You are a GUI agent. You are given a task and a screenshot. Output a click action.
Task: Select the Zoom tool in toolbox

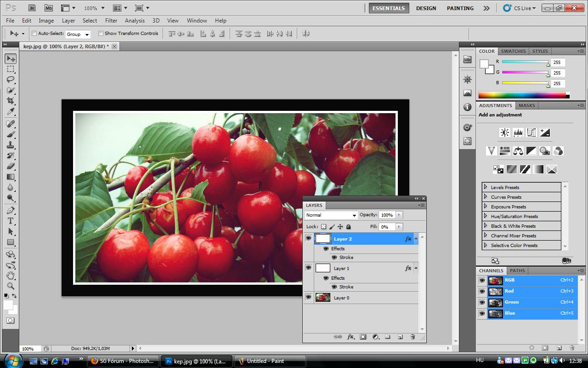pyautogui.click(x=11, y=287)
